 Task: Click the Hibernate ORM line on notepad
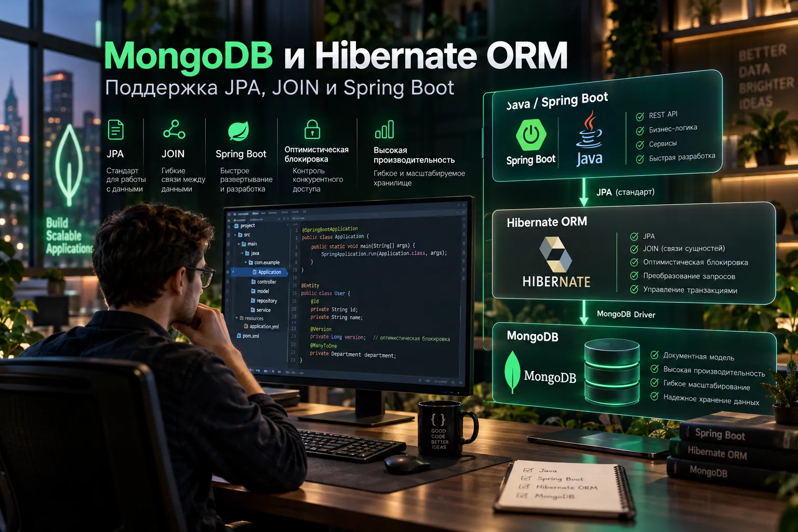[567, 487]
